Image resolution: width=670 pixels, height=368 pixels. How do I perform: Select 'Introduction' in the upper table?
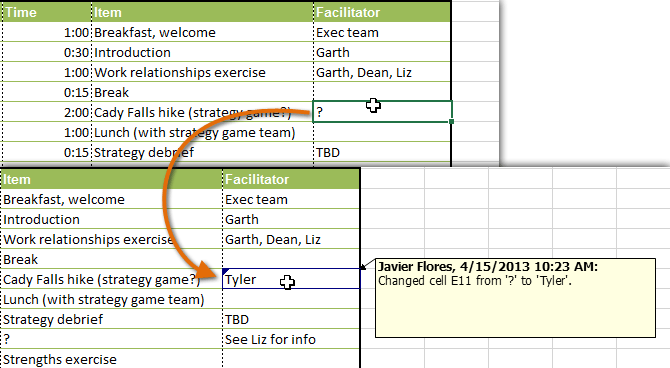coord(202,53)
